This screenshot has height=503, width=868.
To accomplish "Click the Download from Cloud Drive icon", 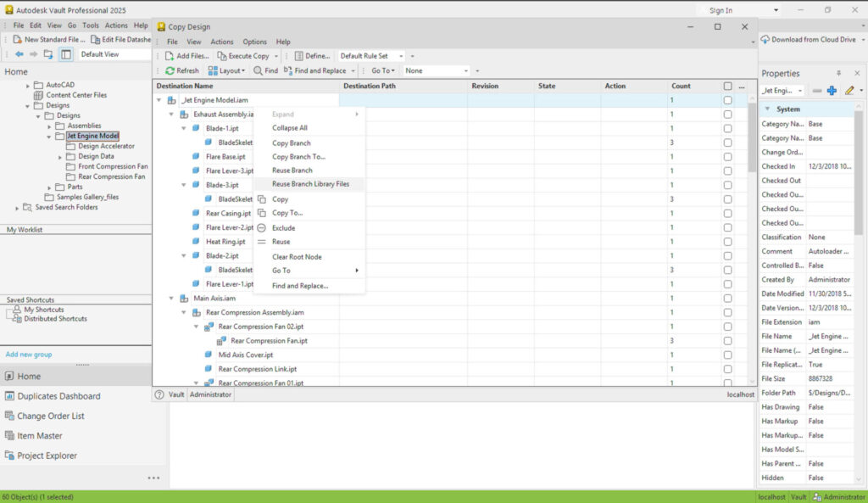I will point(765,40).
